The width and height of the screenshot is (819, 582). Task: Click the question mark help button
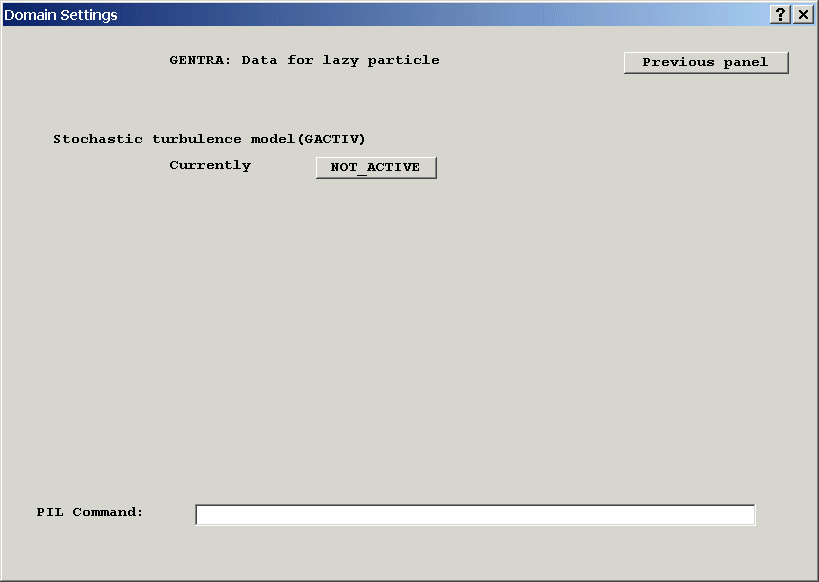point(781,14)
